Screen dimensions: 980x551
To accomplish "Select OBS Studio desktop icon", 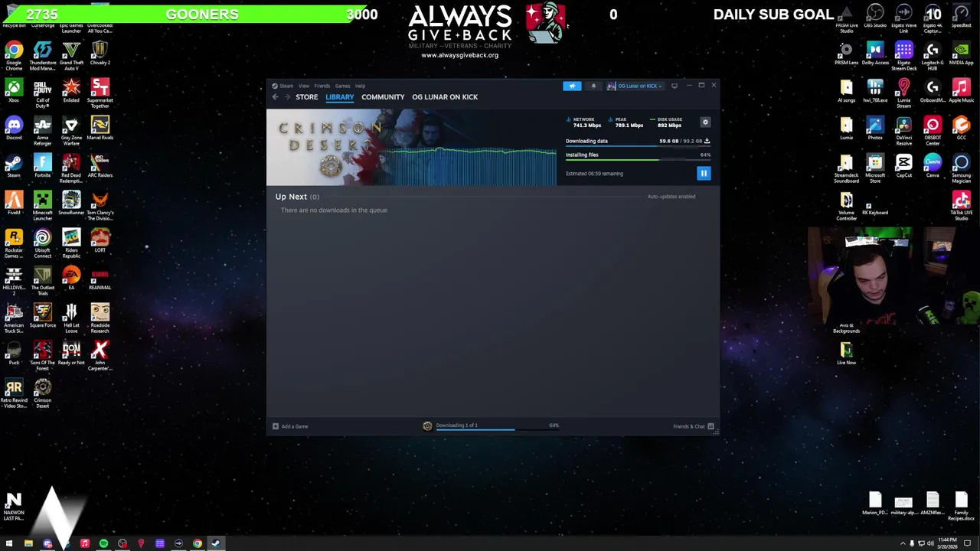I will (x=875, y=17).
